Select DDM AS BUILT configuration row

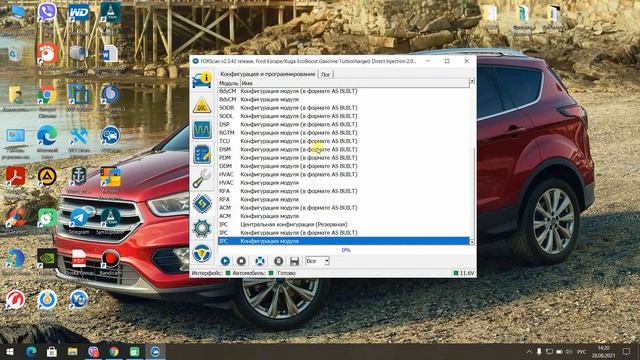coord(344,166)
